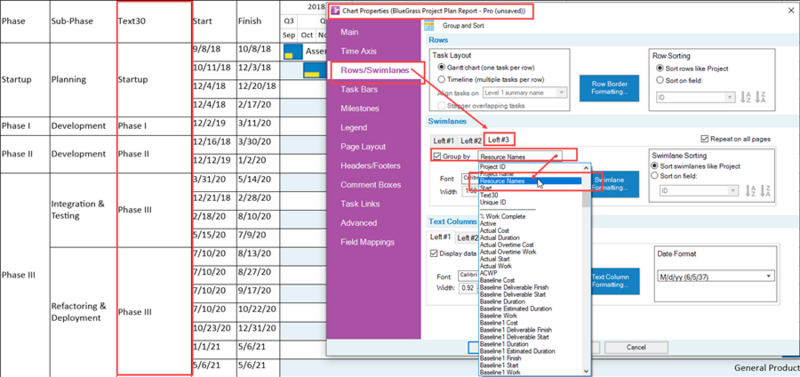800x377 pixels.
Task: Open the Page Layout settings page
Action: click(x=362, y=146)
